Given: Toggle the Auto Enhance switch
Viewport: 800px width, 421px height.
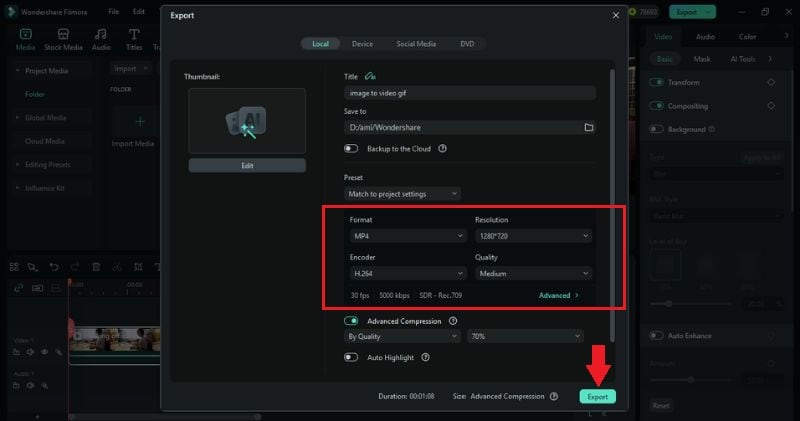Looking at the screenshot, I should 656,336.
